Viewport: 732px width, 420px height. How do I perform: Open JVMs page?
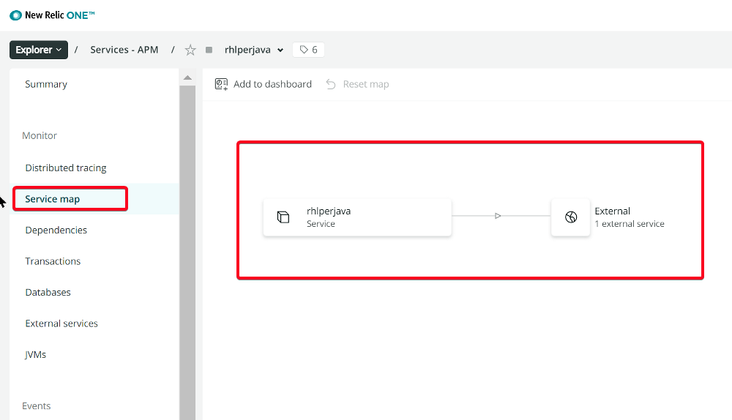(x=35, y=355)
